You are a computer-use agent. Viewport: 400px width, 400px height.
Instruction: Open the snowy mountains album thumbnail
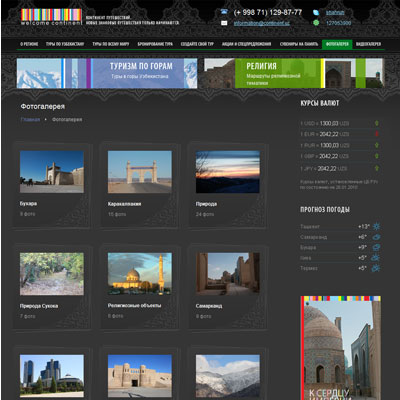[x=228, y=376]
